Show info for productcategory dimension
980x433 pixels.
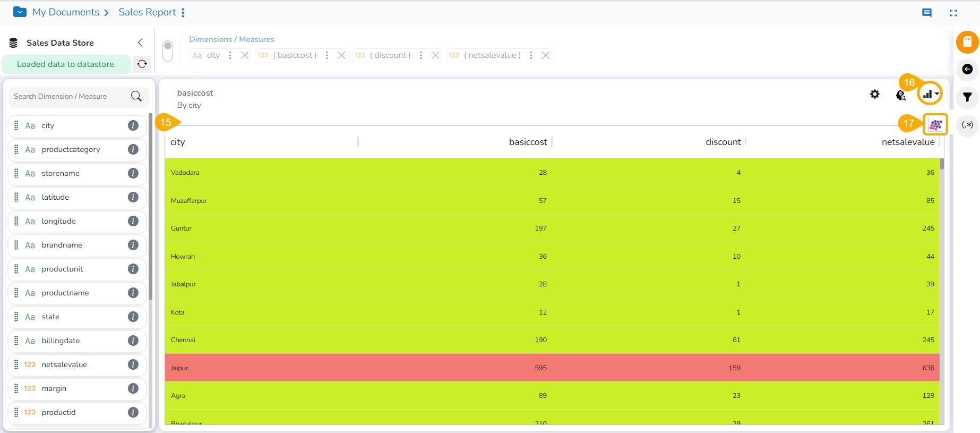[133, 149]
